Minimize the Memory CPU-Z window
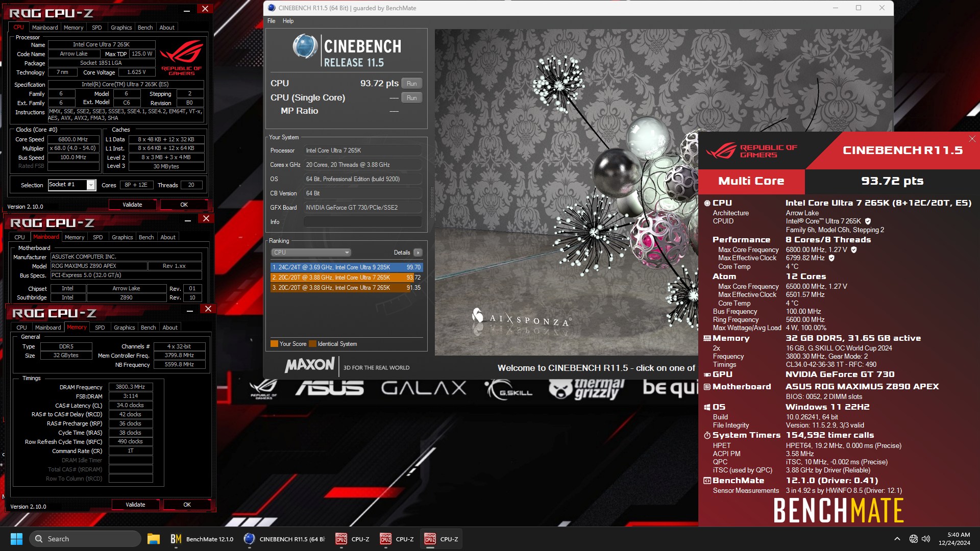 (x=190, y=310)
